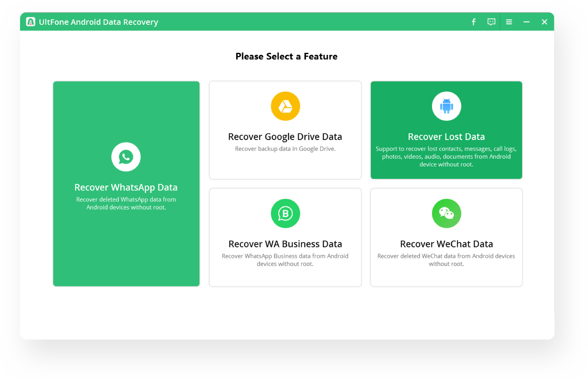
Task: Click the WhatsApp Business 'B' icon
Action: point(285,214)
